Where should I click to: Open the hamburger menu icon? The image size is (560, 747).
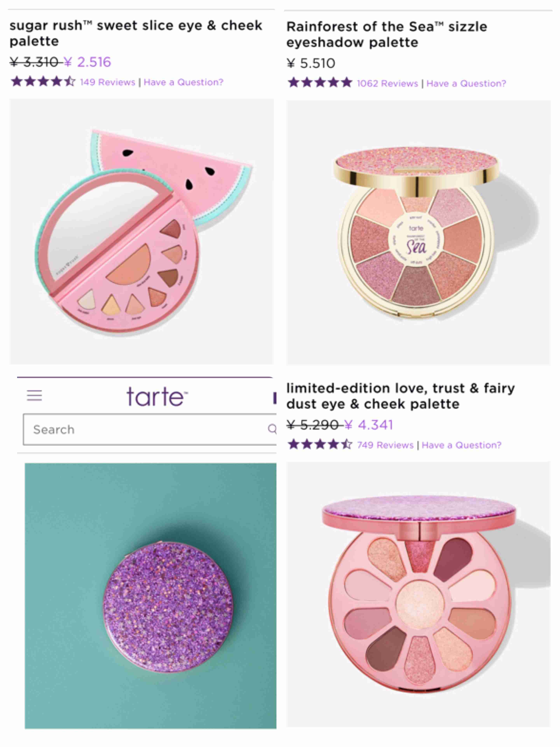(x=34, y=395)
